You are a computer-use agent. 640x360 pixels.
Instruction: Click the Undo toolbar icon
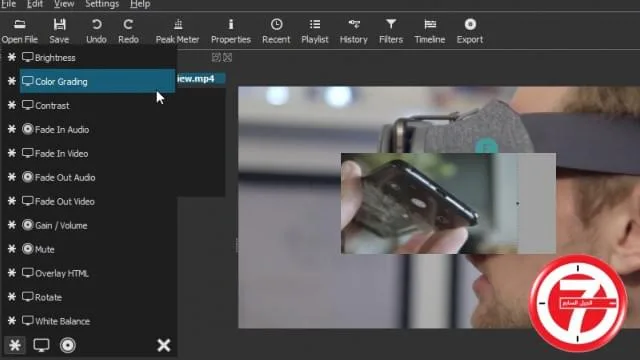pos(96,31)
